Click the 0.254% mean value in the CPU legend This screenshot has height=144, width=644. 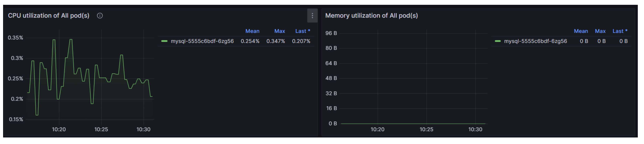coord(250,41)
